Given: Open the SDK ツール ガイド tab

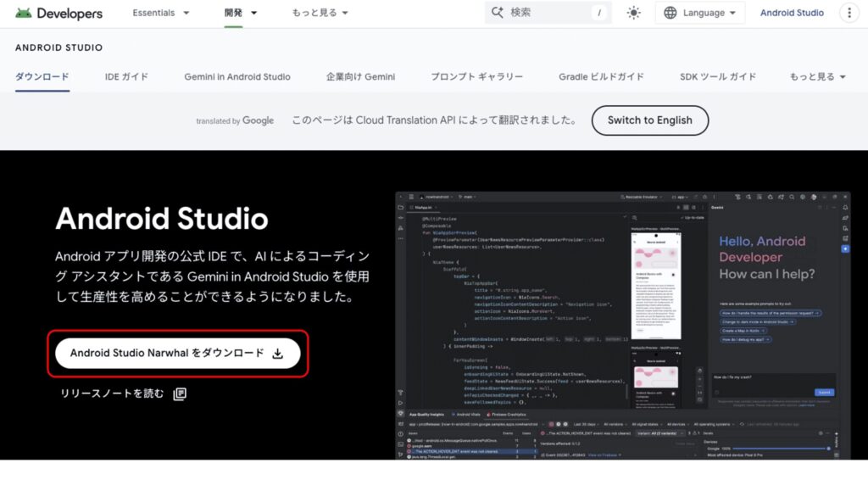Looking at the screenshot, I should [x=718, y=77].
